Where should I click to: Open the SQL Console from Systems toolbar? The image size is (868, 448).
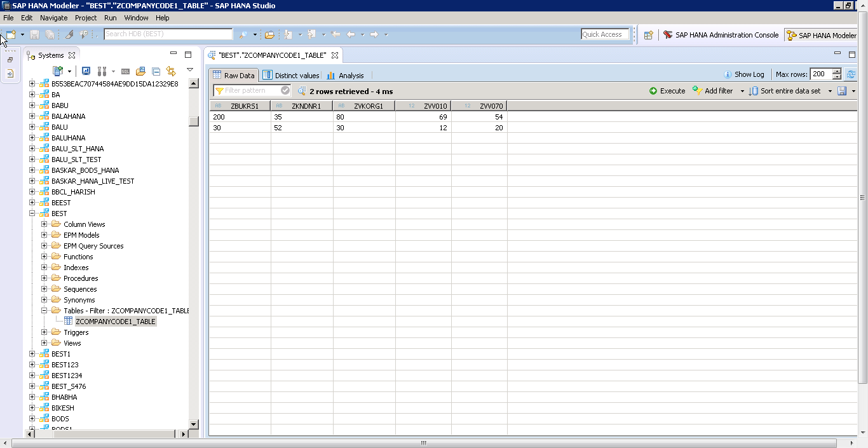pos(125,71)
